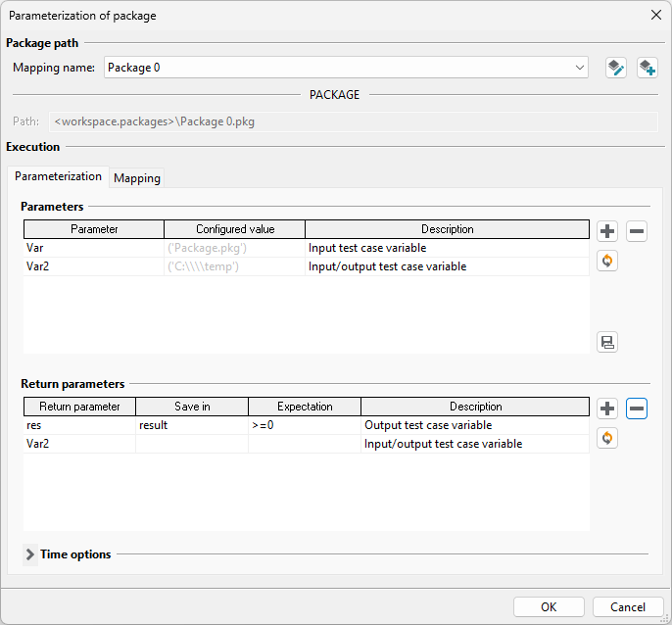Click the edit mapping icon next to Package 0

[616, 68]
